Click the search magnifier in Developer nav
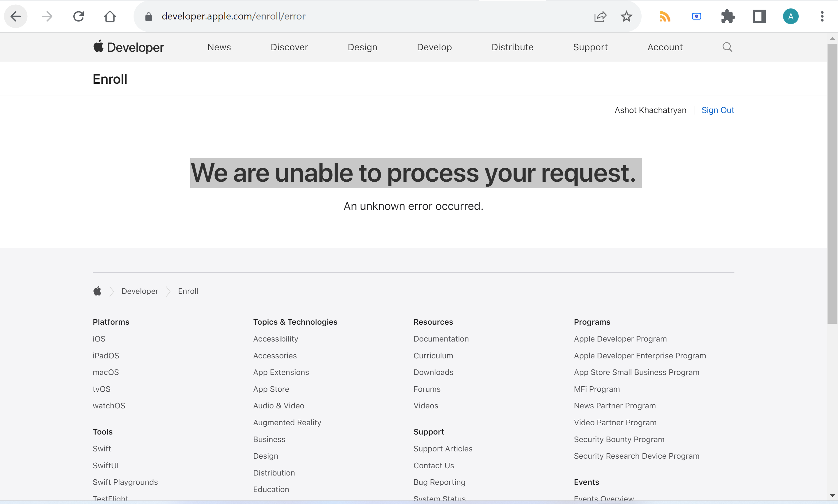The width and height of the screenshot is (838, 504). tap(727, 47)
